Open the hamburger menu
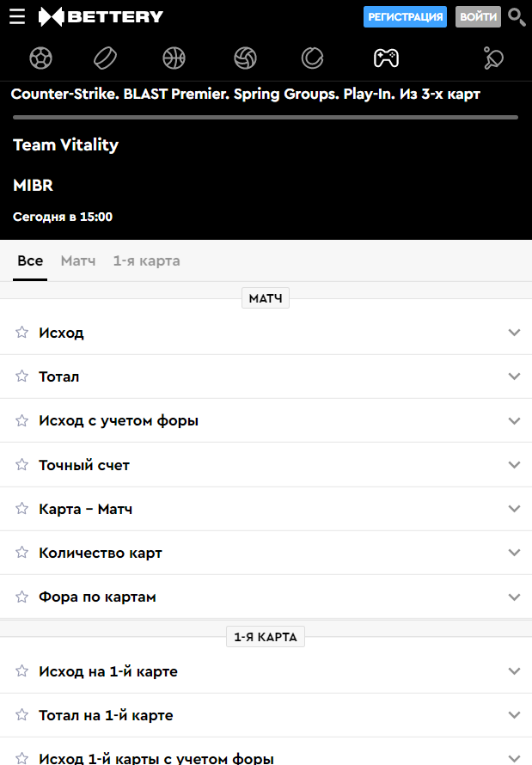Screen dimensions: 532x765 click(x=17, y=16)
